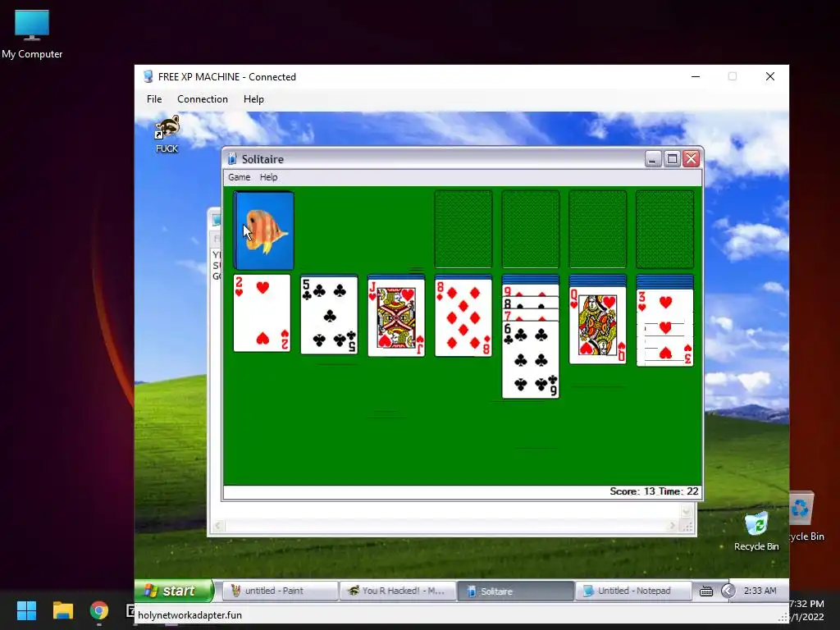840x630 pixels.
Task: Switch to untitled - Paint taskbar item
Action: [x=280, y=591]
